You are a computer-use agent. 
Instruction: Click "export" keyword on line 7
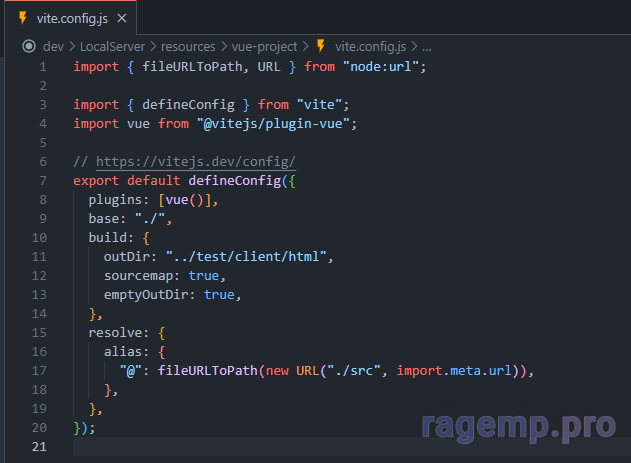pos(96,181)
